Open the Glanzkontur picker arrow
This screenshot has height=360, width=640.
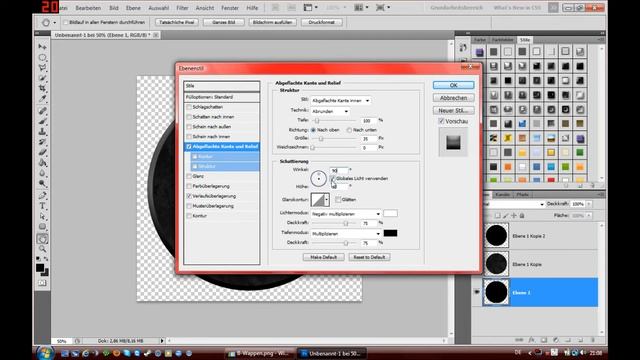(327, 200)
